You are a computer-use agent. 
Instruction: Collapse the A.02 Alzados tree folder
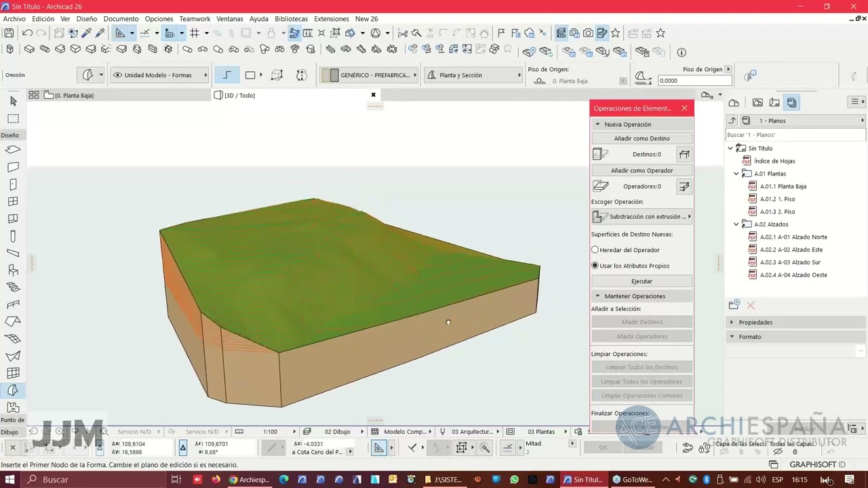736,224
